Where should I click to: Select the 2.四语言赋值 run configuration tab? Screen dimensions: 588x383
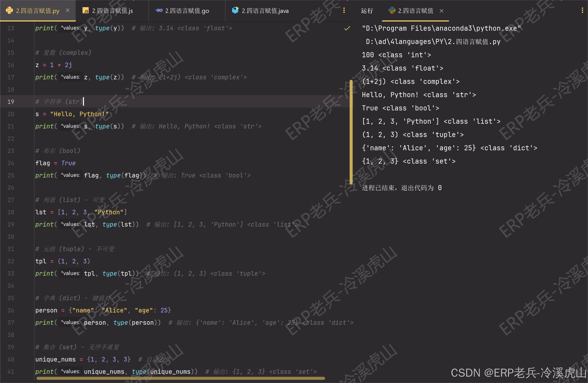point(415,11)
